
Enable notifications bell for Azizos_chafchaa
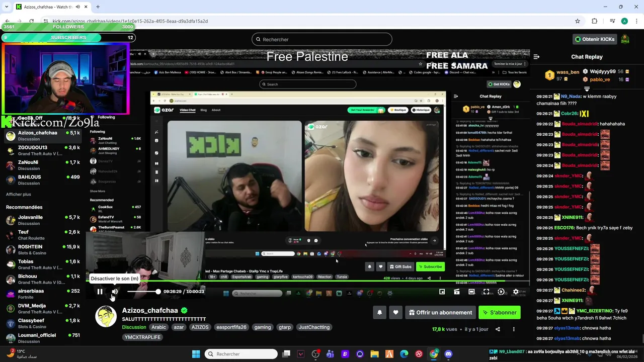(380, 312)
